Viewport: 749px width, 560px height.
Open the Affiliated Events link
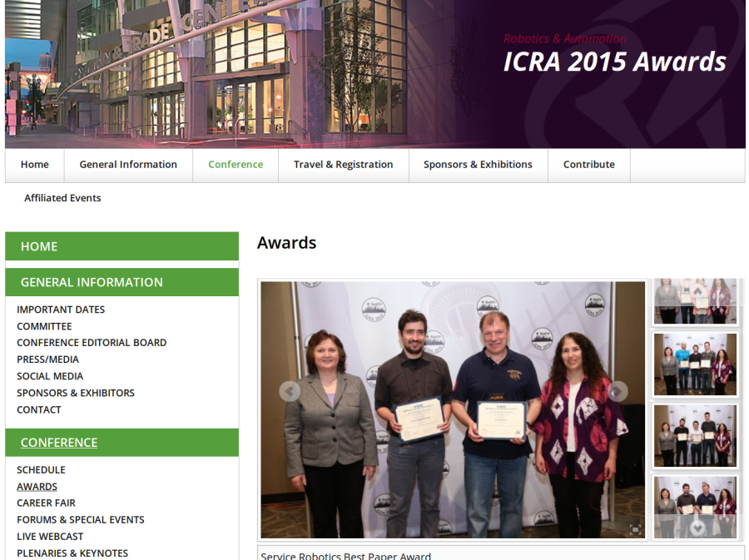point(62,198)
